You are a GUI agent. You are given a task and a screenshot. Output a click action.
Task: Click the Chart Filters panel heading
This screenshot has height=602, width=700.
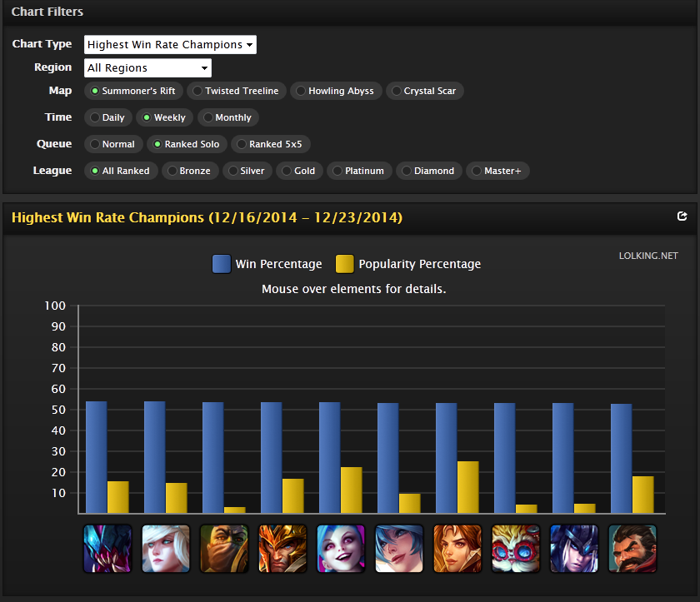(47, 12)
